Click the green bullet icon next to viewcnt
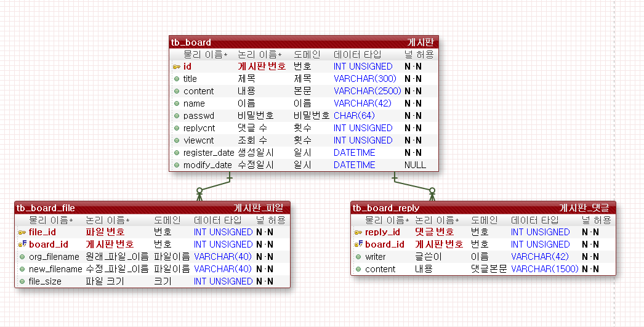The width and height of the screenshot is (644, 327). [177, 140]
